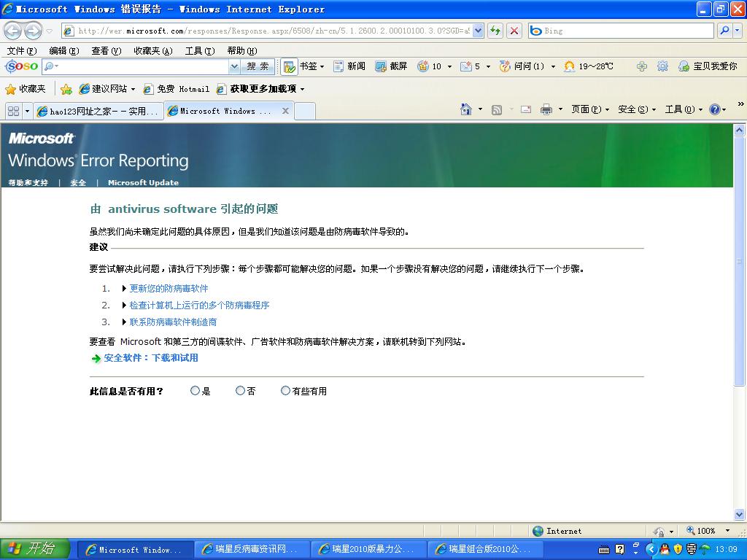Click the RSS feeds icon
The image size is (747, 560).
coord(496,110)
